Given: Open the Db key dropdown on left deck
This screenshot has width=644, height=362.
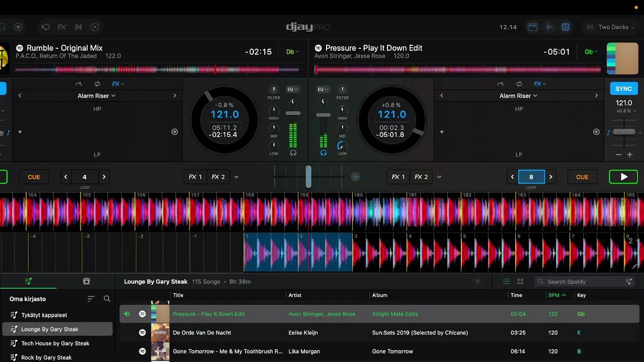Looking at the screenshot, I should 292,52.
